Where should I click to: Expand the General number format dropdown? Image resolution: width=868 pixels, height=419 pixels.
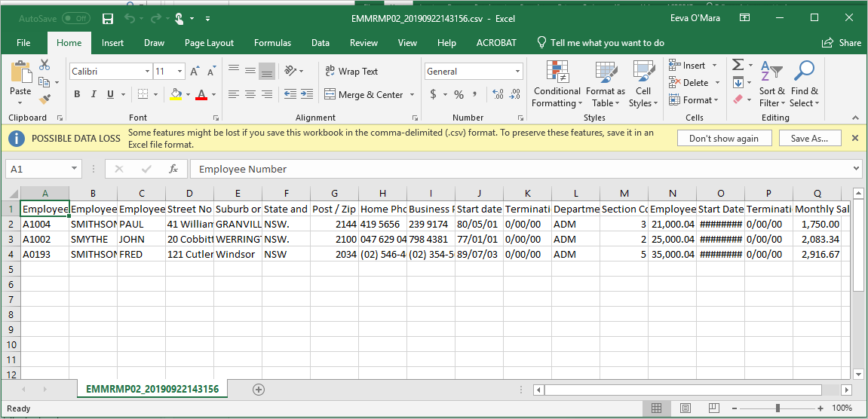(x=518, y=72)
